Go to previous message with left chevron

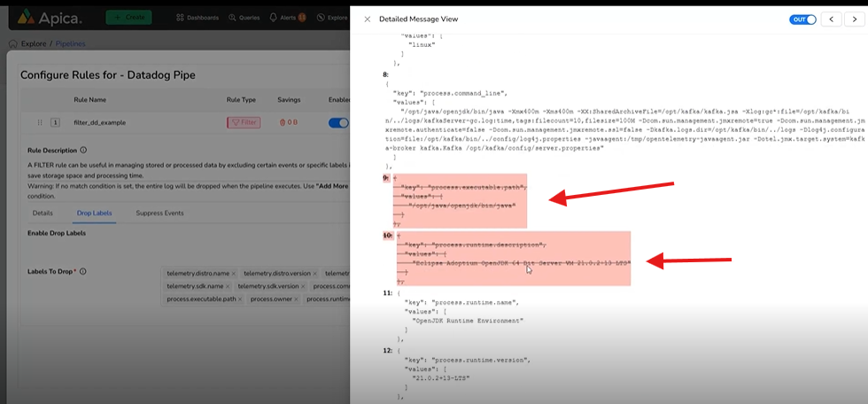click(832, 19)
